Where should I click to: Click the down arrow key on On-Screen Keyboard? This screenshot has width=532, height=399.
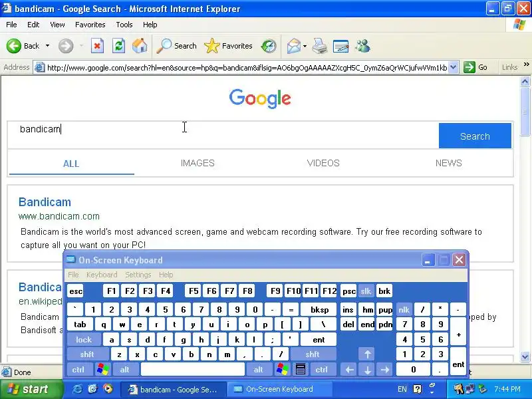(368, 369)
